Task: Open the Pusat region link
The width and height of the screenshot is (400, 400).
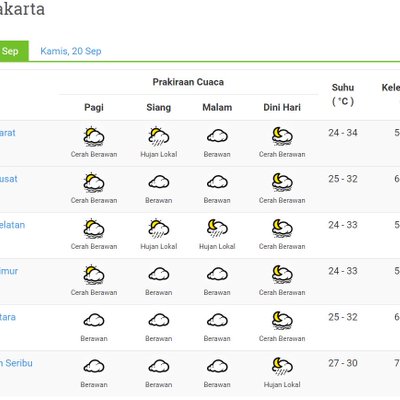Action: click(9, 179)
